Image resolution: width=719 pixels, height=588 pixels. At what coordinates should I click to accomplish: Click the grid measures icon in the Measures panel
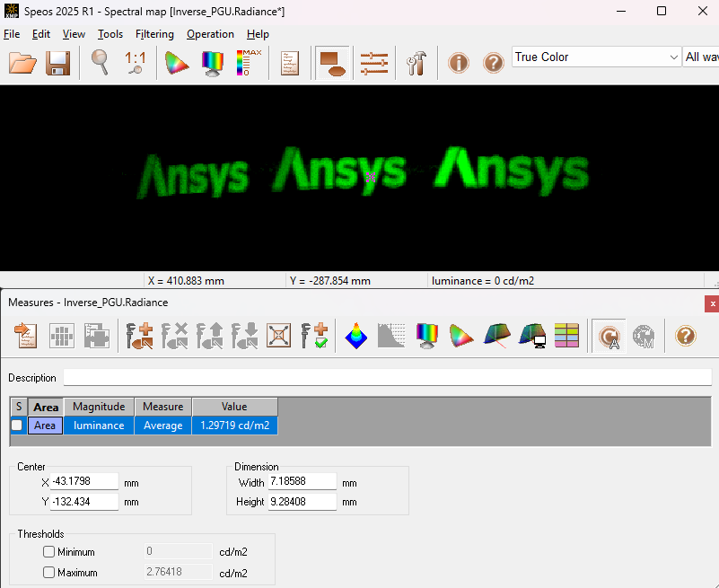point(61,337)
